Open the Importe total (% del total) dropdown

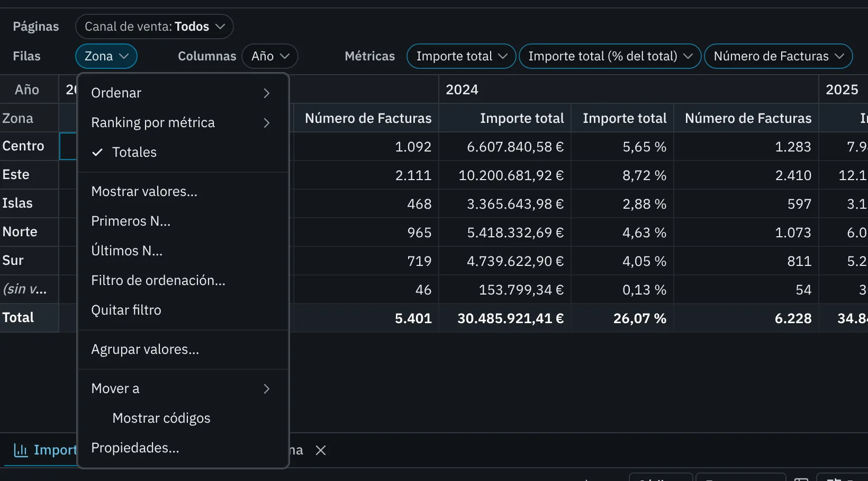click(x=610, y=56)
